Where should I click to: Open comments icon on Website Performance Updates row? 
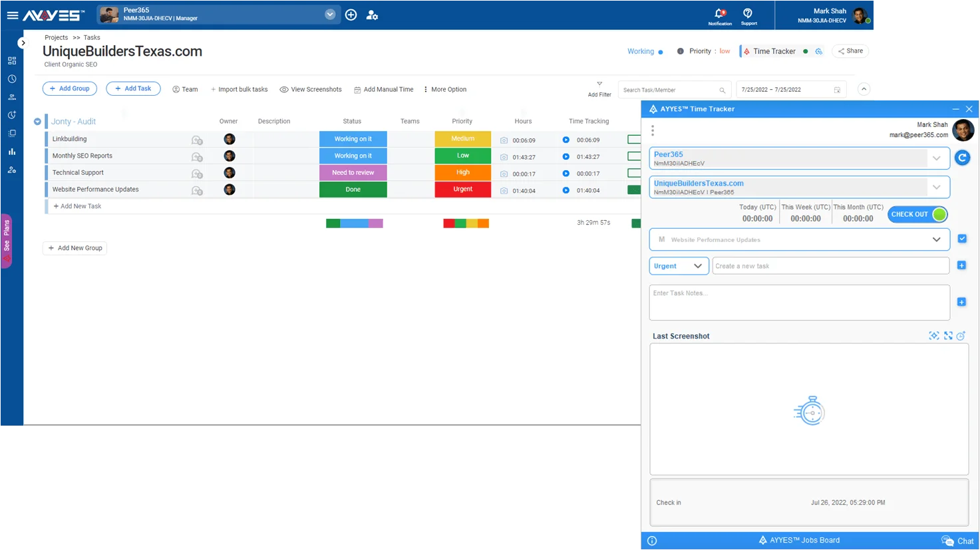pyautogui.click(x=197, y=190)
